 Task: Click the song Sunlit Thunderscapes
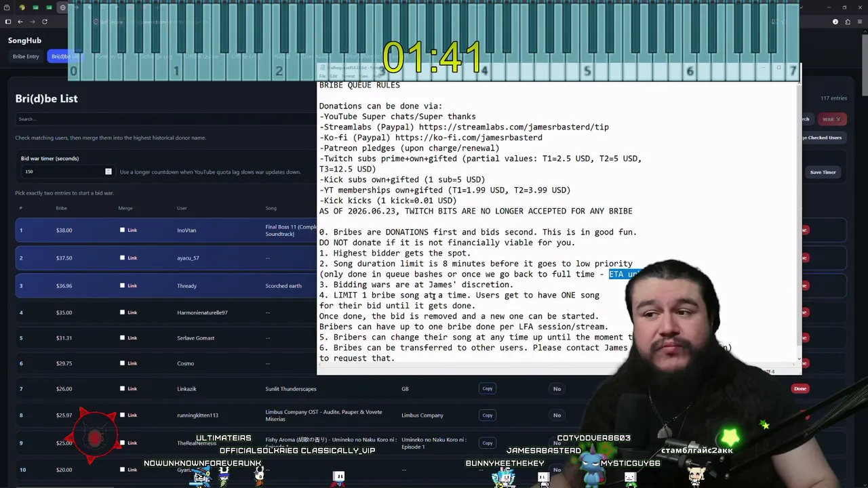point(291,388)
